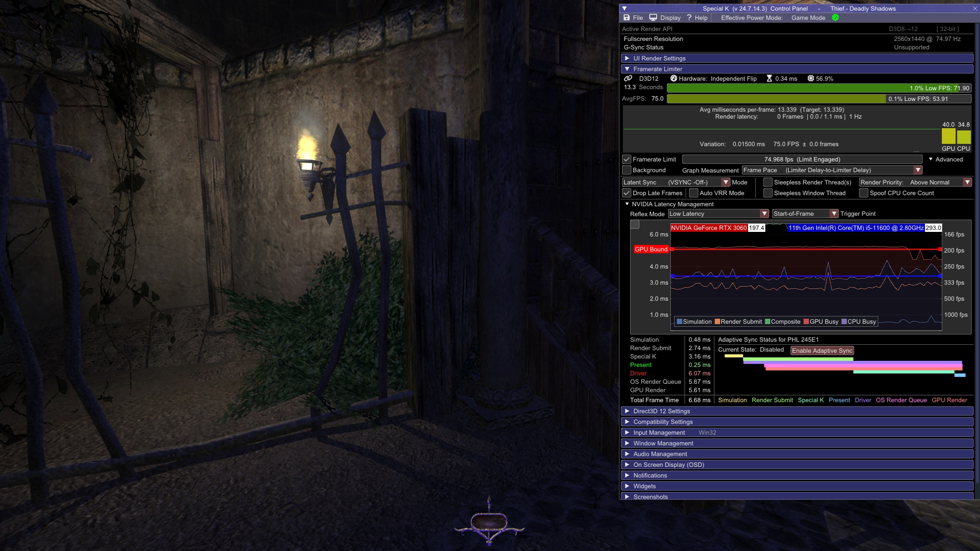Viewport: 980px width, 551px height.
Task: Toggle the Drop Late Frames checkbox
Action: coord(627,193)
